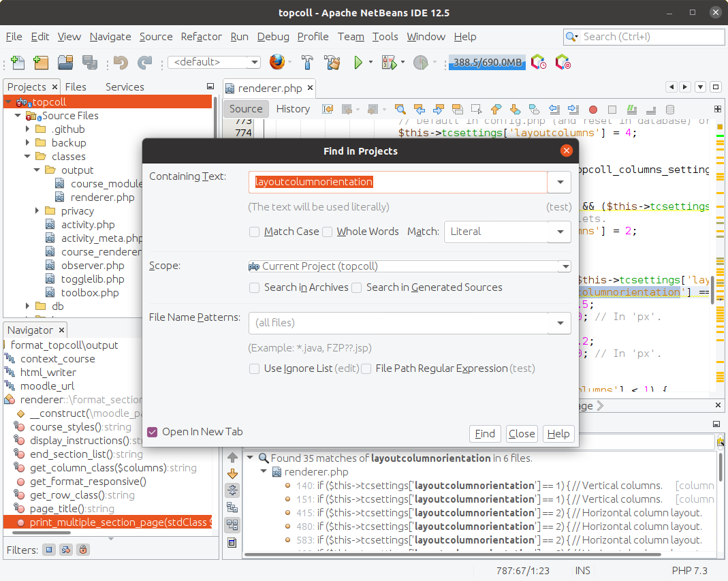This screenshot has width=728, height=581.
Task: Click the Firefox browser icon in toolbar
Action: click(x=277, y=62)
